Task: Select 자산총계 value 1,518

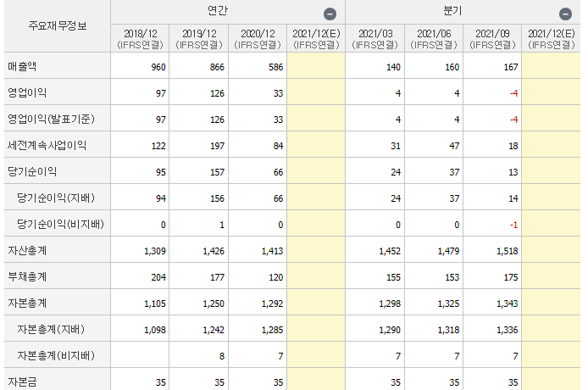Action: 508,251
